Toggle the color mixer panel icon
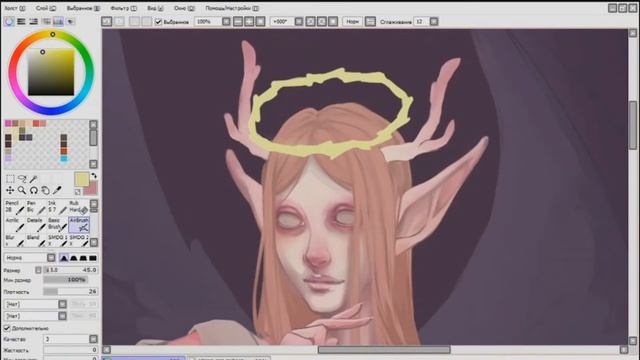Screen dimensions: 640x360 [x=46, y=21]
